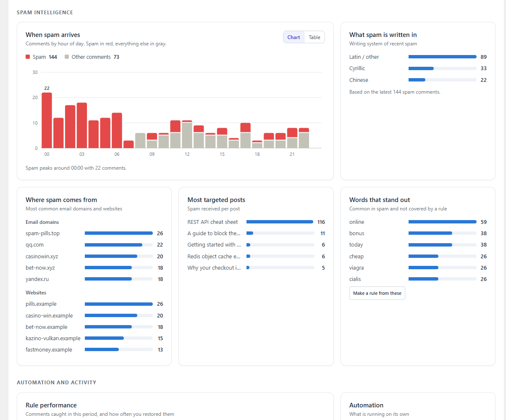Select the kazino-vulkan.example website
Image resolution: width=506 pixels, height=420 pixels.
click(x=94, y=338)
